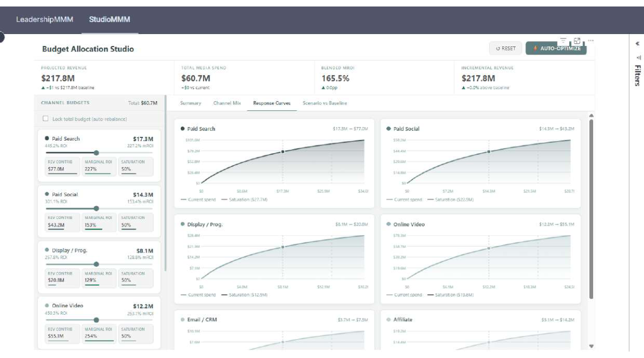Click Paid Social MARGINAL ROI 153% box
The width and height of the screenshot is (644, 358).
[x=98, y=222]
